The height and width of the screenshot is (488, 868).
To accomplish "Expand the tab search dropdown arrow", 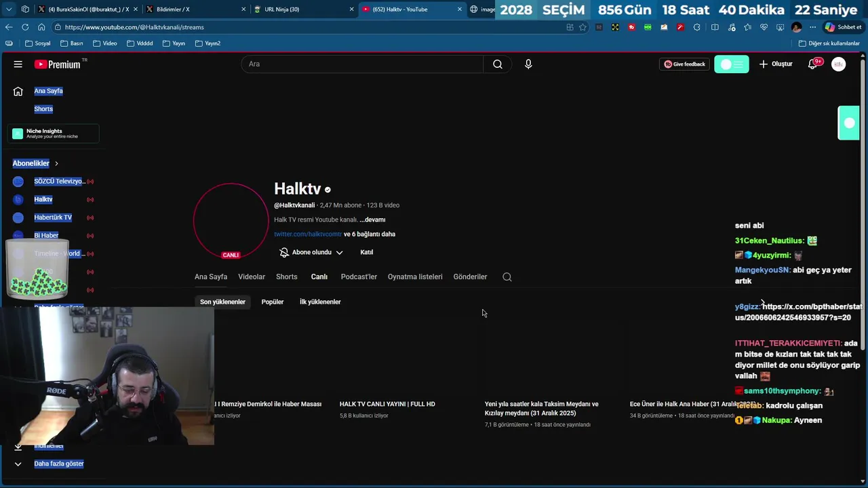I will (9, 9).
